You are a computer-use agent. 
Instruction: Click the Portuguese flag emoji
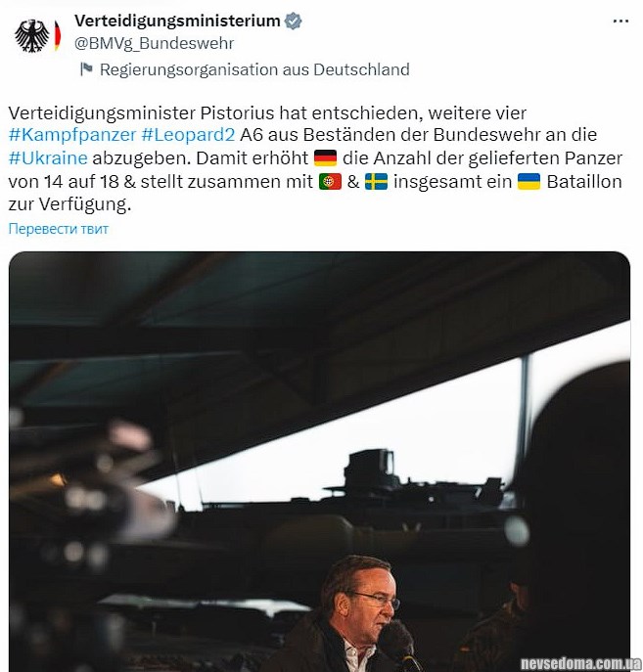(x=330, y=181)
